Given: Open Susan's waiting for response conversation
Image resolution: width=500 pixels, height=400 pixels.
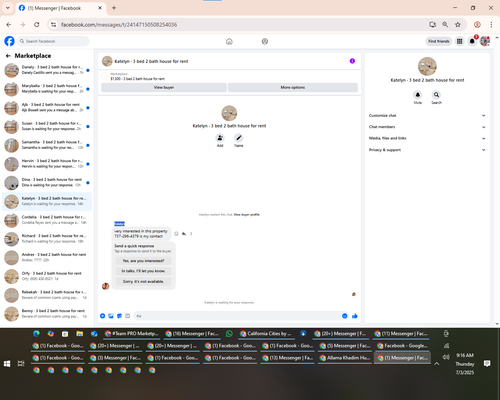Looking at the screenshot, I should [47, 126].
